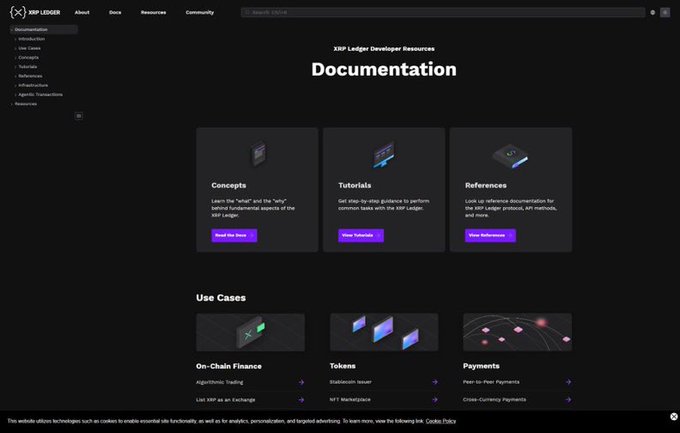Screen dimensions: 680x433
Task: Click the arrow next to Stablecoin Issuer
Action: (x=435, y=382)
